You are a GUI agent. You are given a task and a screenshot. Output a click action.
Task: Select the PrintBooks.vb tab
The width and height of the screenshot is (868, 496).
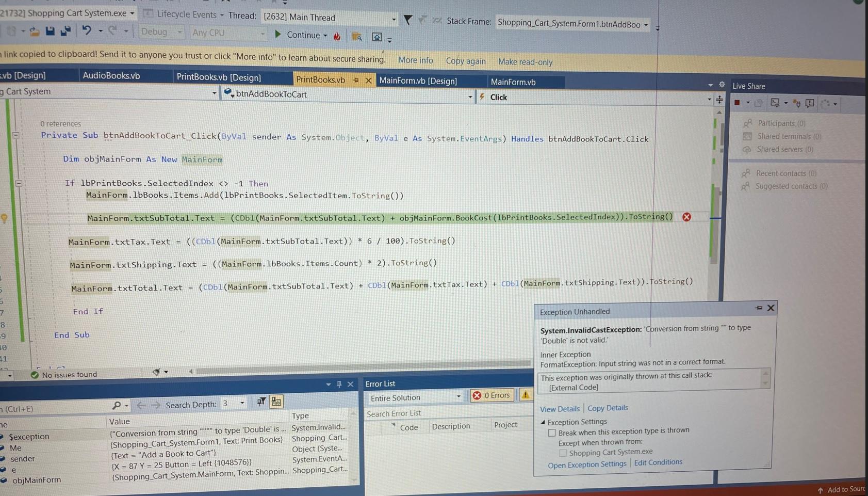[x=321, y=79]
